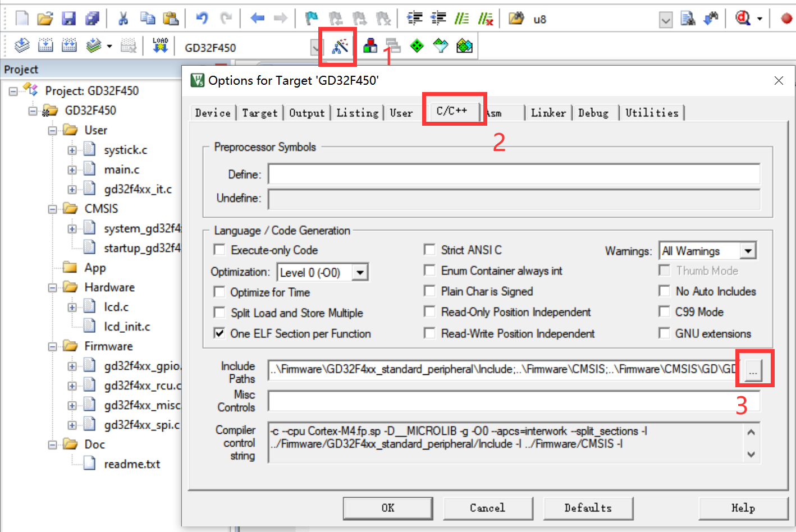Open target selection GD32F450 dropdown
The height and width of the screenshot is (532, 796).
tap(316, 48)
